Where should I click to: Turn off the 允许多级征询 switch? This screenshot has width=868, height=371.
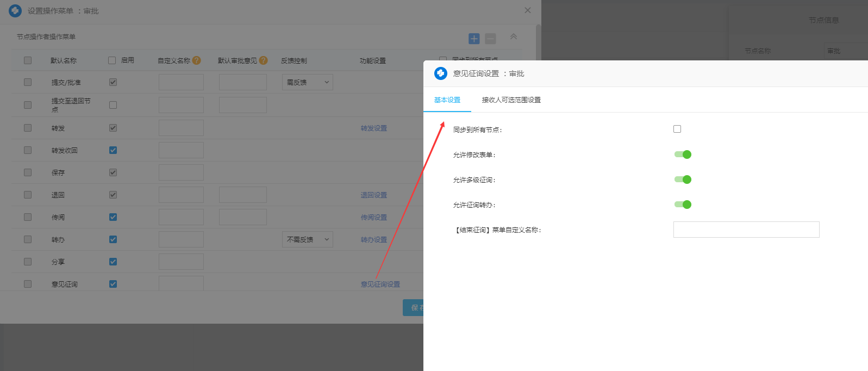(x=683, y=180)
